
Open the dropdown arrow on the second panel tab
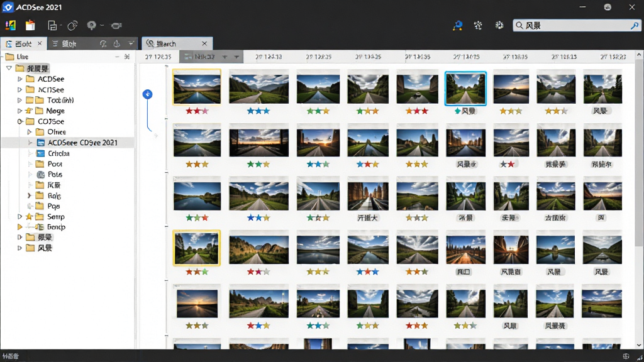(131, 43)
